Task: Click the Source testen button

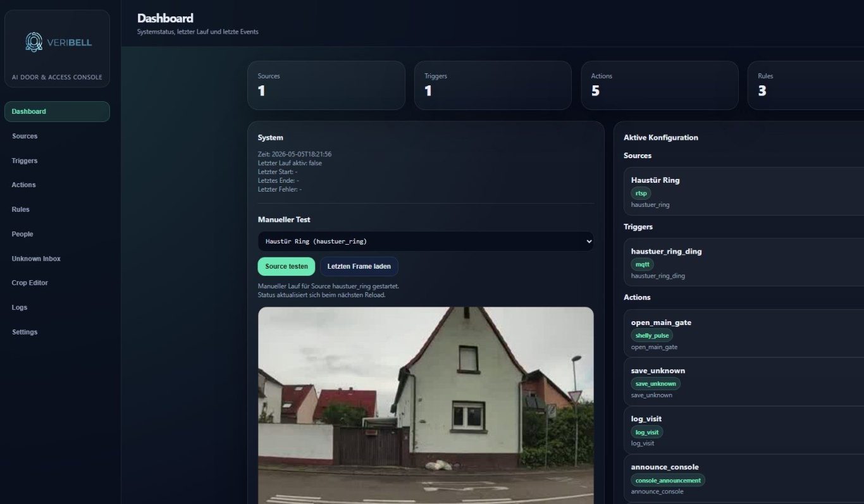Action: [x=286, y=266]
